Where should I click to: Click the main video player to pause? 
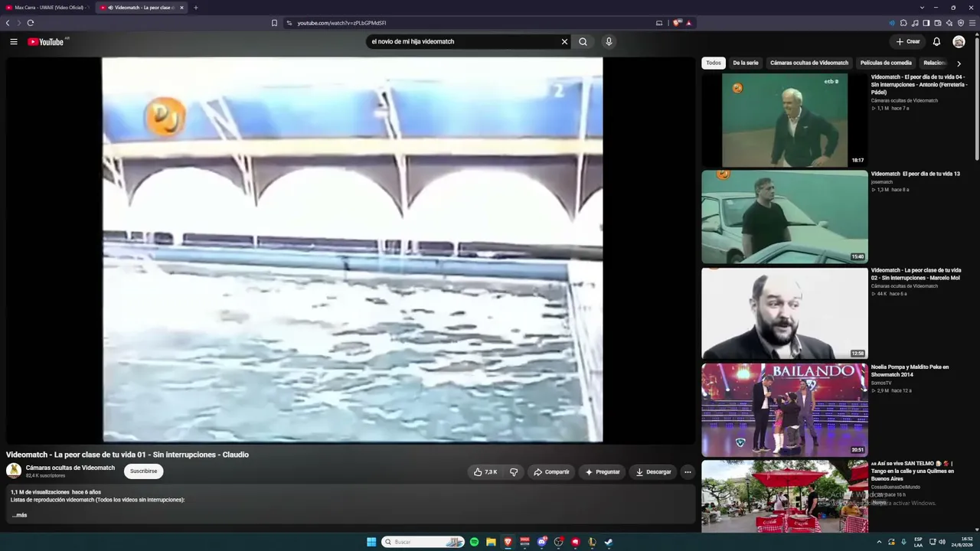click(x=352, y=250)
